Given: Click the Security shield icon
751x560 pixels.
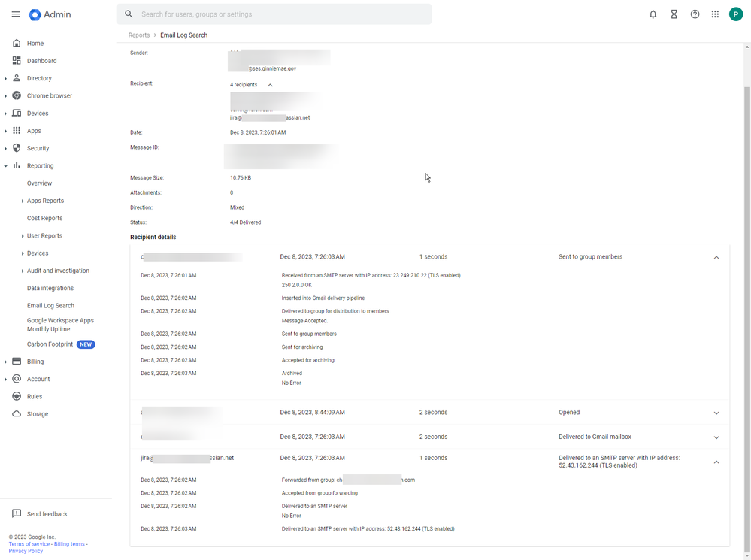Looking at the screenshot, I should click(x=17, y=148).
